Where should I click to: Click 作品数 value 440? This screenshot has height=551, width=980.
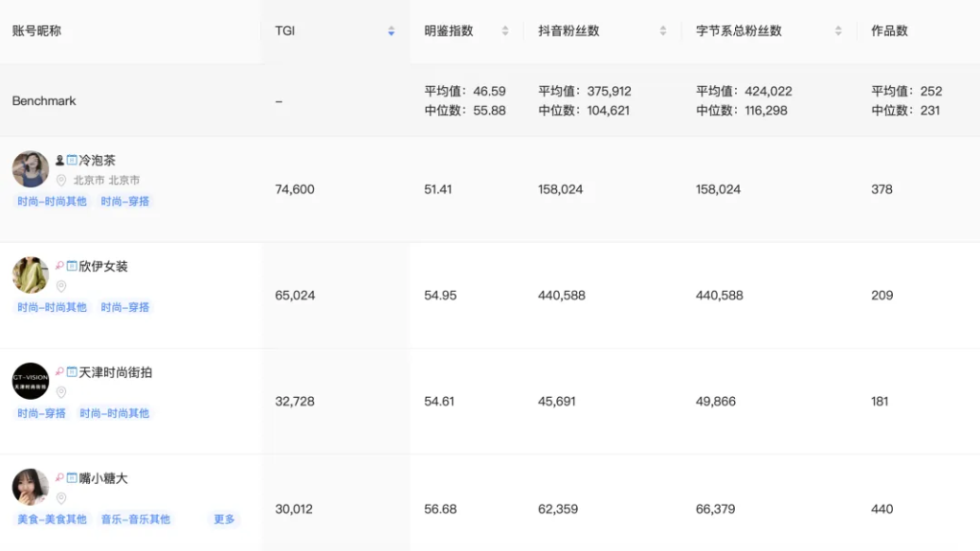pos(881,509)
